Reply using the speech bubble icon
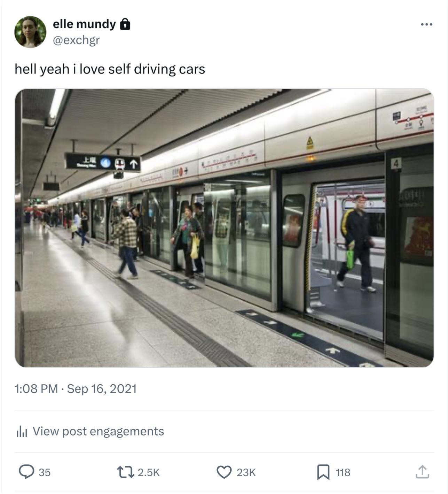 (26, 472)
